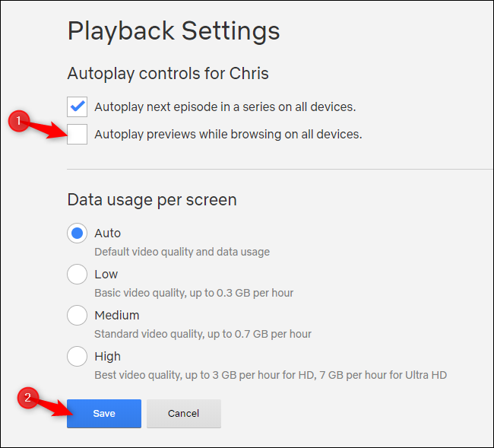494x448 pixels.
Task: Choose the Low data usage radio button
Action: (78, 274)
